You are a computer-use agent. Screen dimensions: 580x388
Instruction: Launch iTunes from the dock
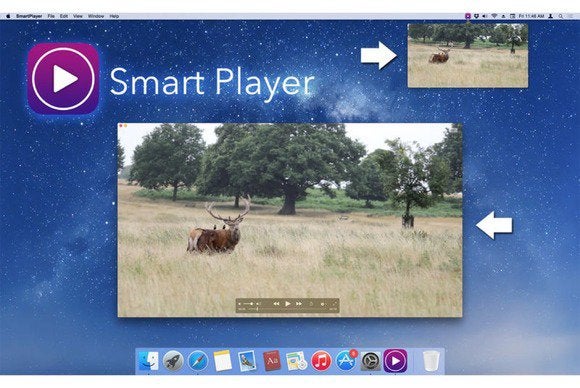(x=321, y=361)
